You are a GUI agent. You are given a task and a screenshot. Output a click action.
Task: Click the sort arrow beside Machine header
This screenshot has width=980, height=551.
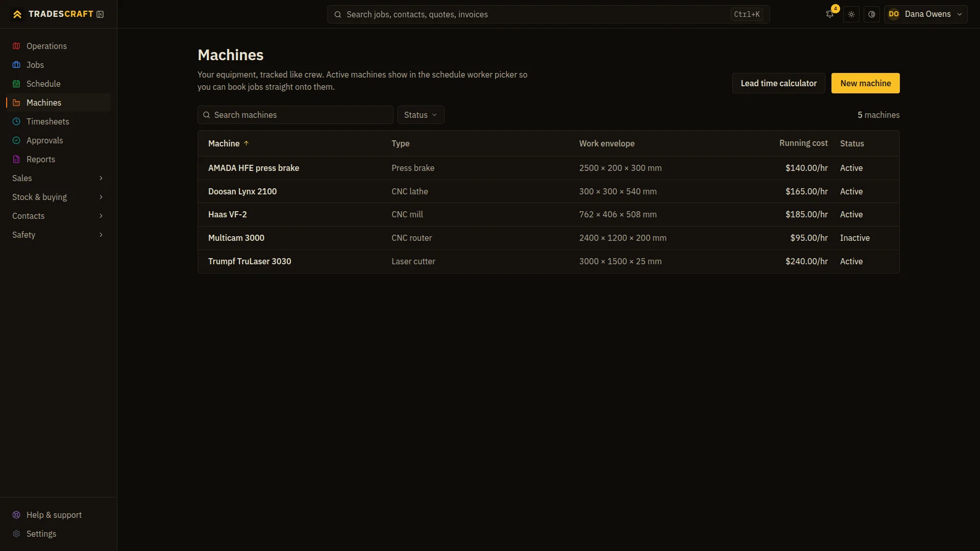(246, 143)
